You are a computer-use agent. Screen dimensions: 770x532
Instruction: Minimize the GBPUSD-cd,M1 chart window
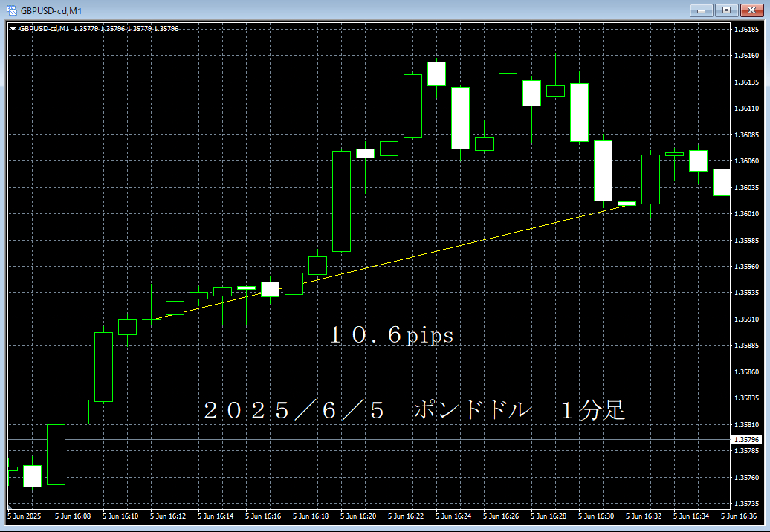[x=701, y=10]
